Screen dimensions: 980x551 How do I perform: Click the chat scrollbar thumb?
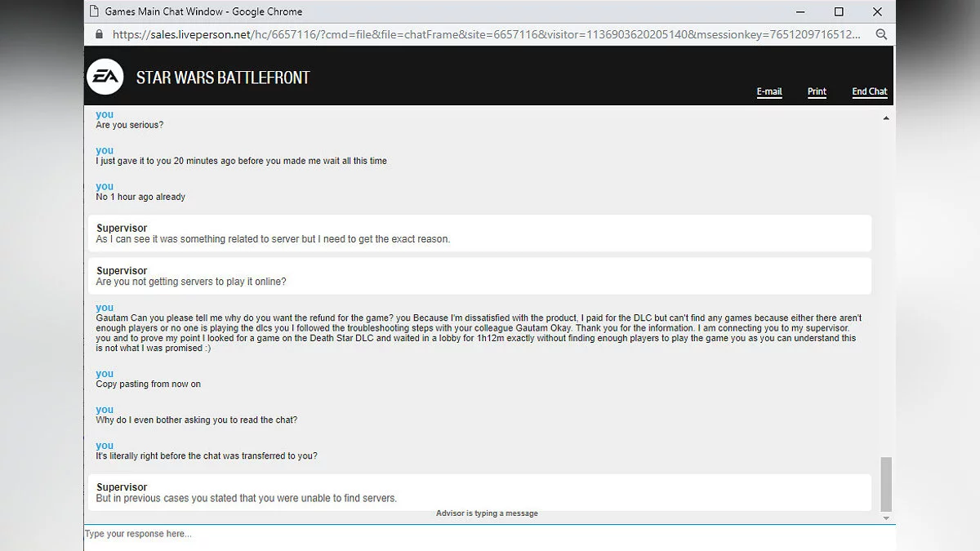click(x=886, y=483)
